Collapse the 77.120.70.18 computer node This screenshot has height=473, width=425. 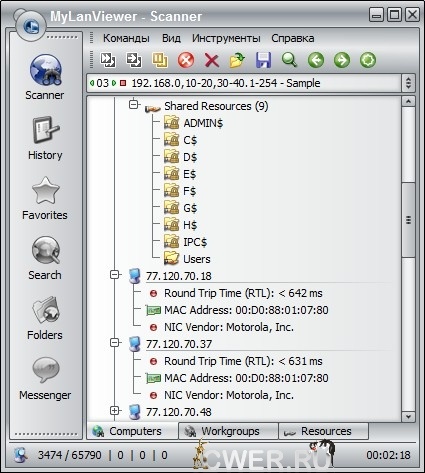click(115, 275)
